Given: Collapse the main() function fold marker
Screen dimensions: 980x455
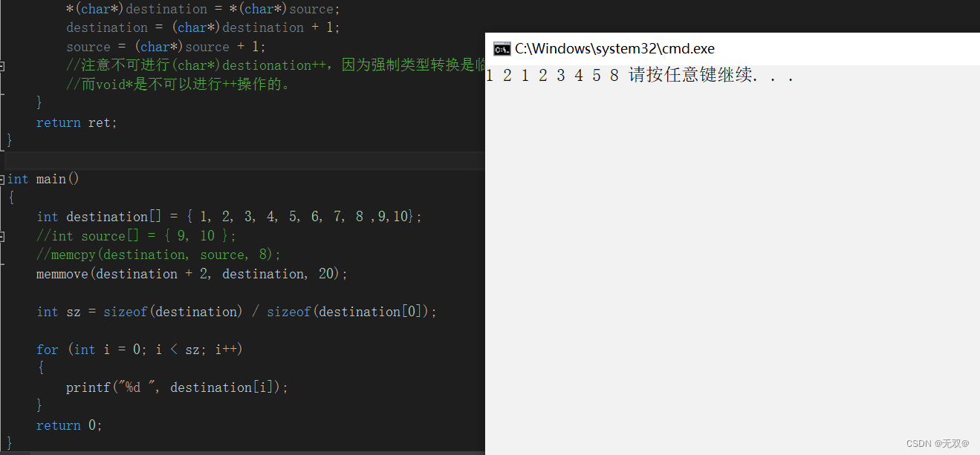Looking at the screenshot, I should pyautogui.click(x=2, y=179).
